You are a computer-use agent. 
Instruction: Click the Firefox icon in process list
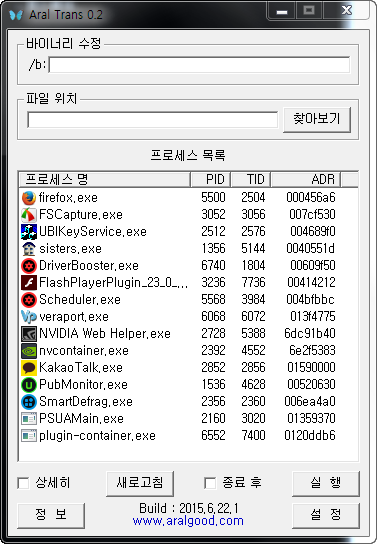29,198
